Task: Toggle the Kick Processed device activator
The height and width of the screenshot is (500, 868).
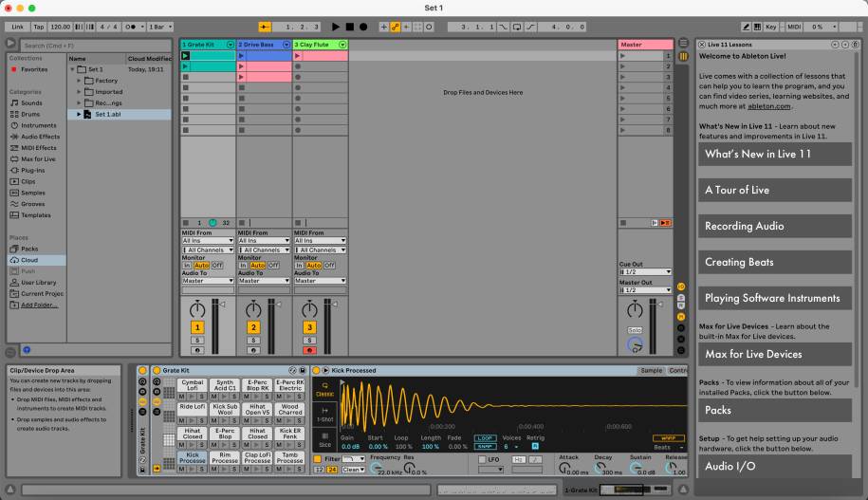Action: (316, 370)
